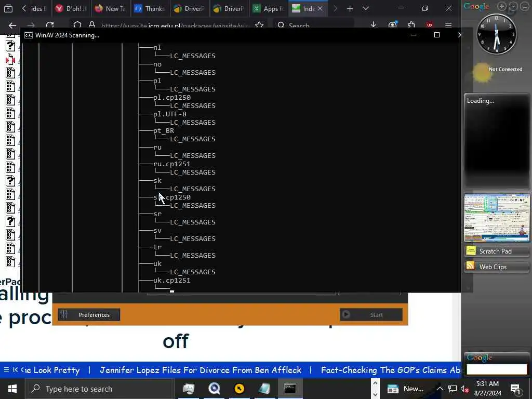The height and width of the screenshot is (399, 532).
Task: Open the notification action center
Action: [516, 389]
